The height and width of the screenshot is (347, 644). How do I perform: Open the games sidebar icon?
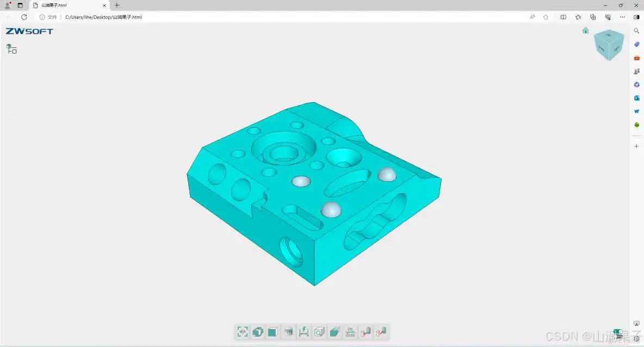click(636, 71)
